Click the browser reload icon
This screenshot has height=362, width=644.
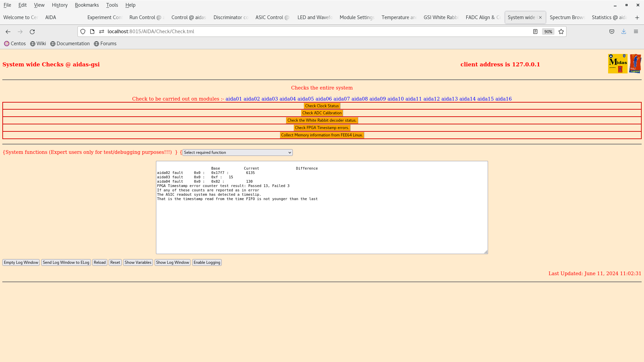[x=32, y=32]
